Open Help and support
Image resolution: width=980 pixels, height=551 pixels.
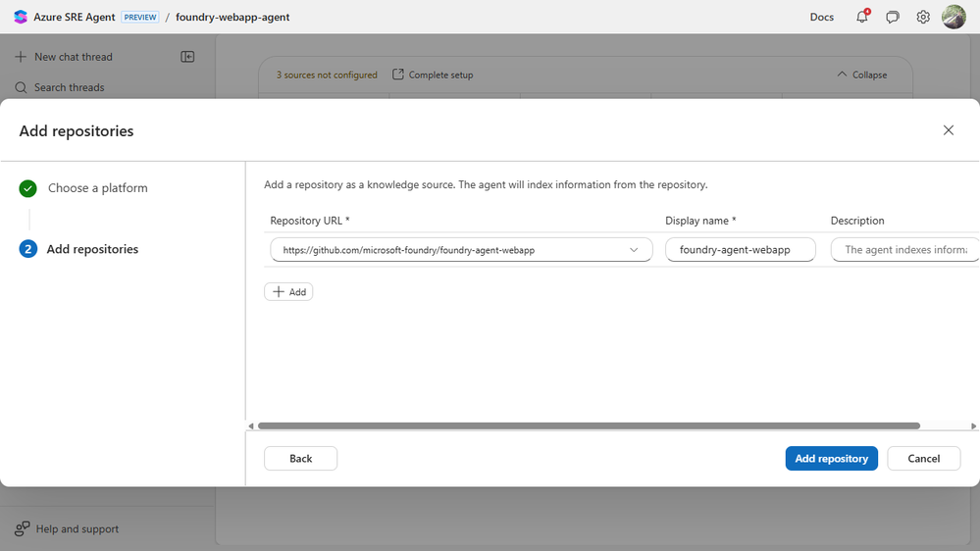tap(67, 529)
